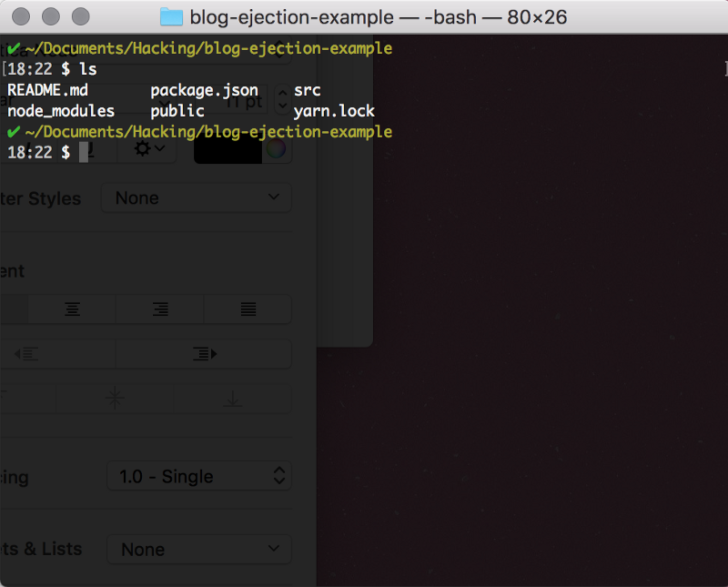Increase the text indent level
Screen dimensions: 728x587
(x=204, y=353)
